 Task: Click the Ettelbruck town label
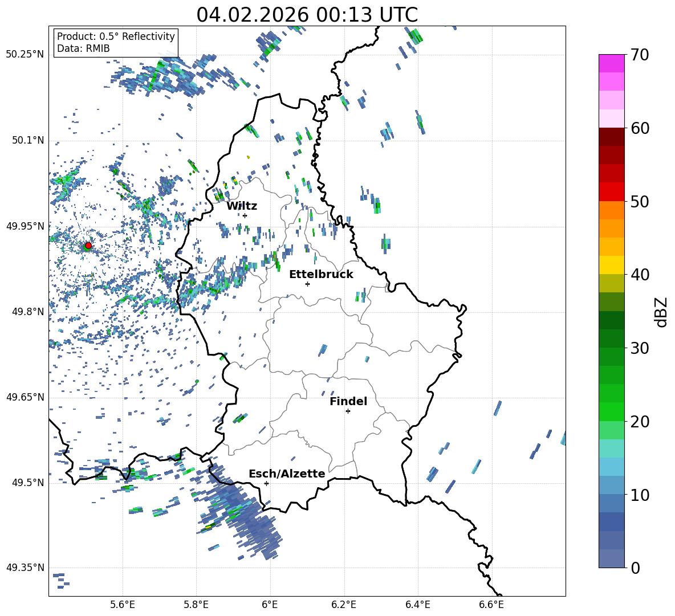(321, 275)
